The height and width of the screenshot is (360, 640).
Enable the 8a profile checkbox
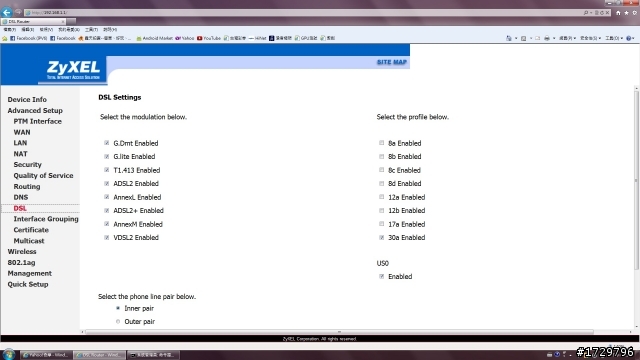(x=382, y=143)
